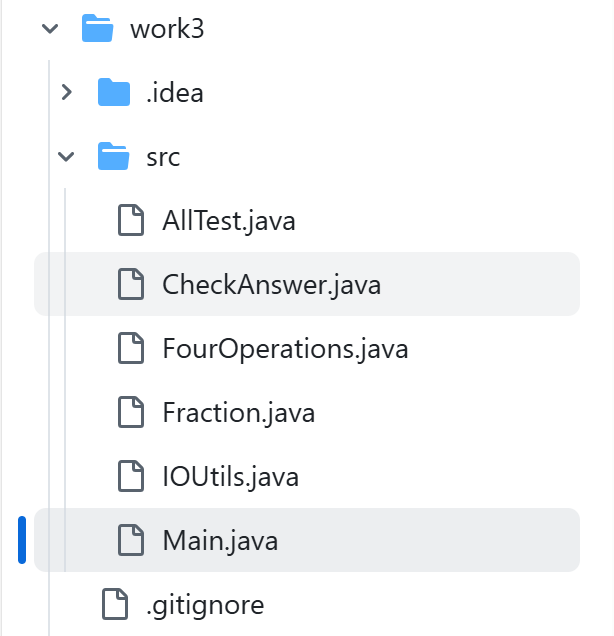This screenshot has width=614, height=636.
Task: Click the file icon beside CheckAnswer.java
Action: point(131,285)
